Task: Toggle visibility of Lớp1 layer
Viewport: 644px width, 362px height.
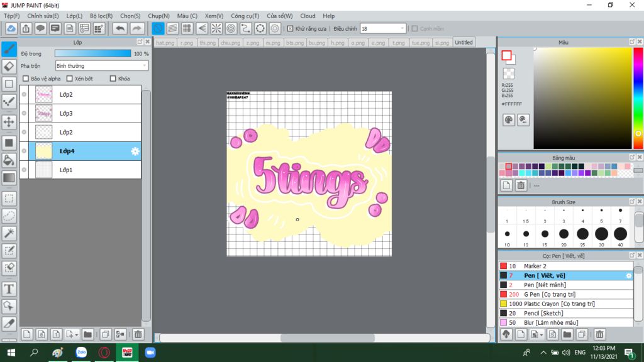Action: click(25, 170)
